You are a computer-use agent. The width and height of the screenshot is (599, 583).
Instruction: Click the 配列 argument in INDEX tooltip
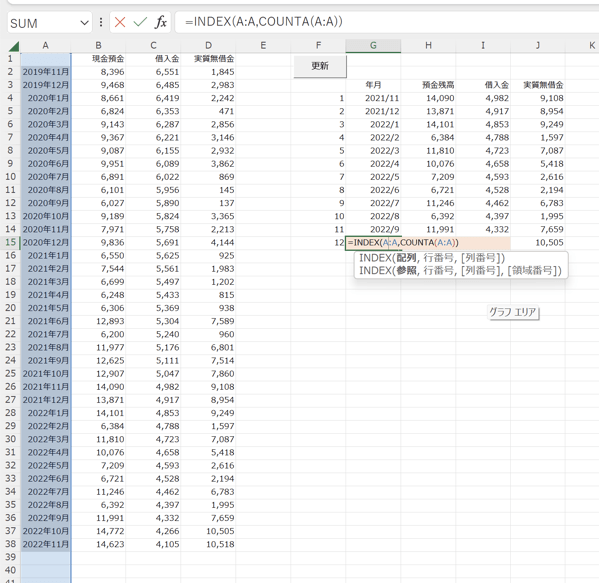[x=406, y=258]
